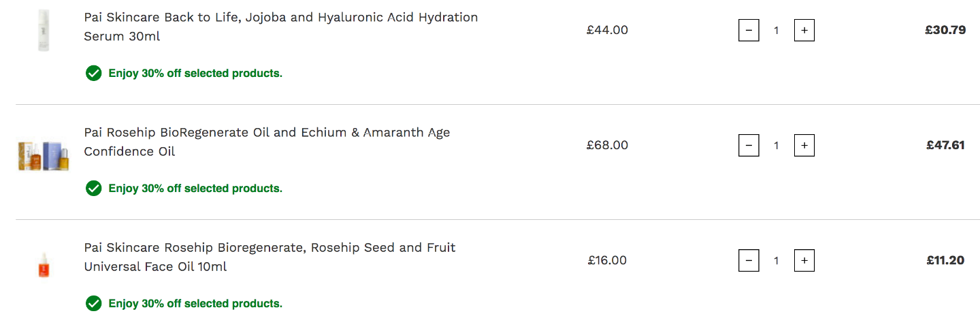This screenshot has width=980, height=320.
Task: Open the Universal Face Oil 10ml thumbnail
Action: (44, 264)
